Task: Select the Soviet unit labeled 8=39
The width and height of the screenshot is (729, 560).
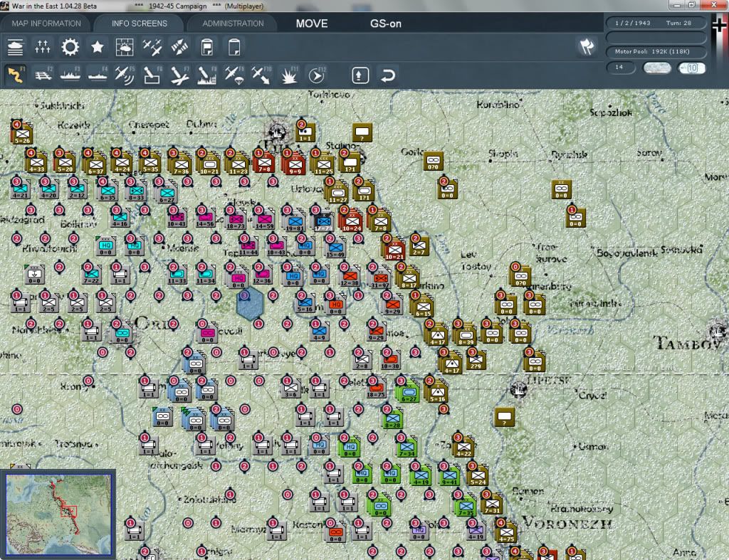Action: 466,336
